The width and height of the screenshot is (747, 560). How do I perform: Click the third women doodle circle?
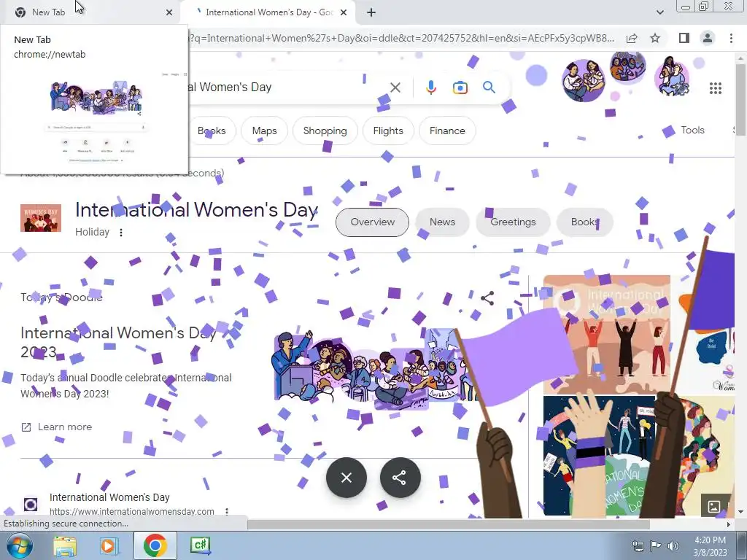672,76
